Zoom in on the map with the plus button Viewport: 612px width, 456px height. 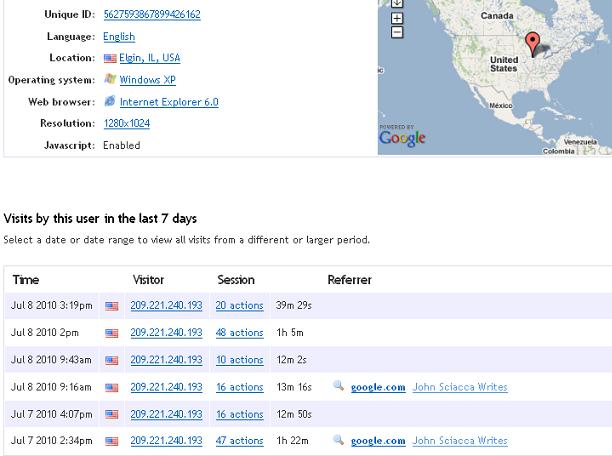tap(397, 18)
